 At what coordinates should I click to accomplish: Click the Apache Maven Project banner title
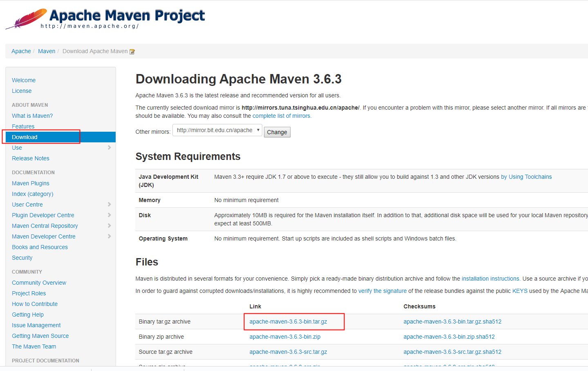127,16
